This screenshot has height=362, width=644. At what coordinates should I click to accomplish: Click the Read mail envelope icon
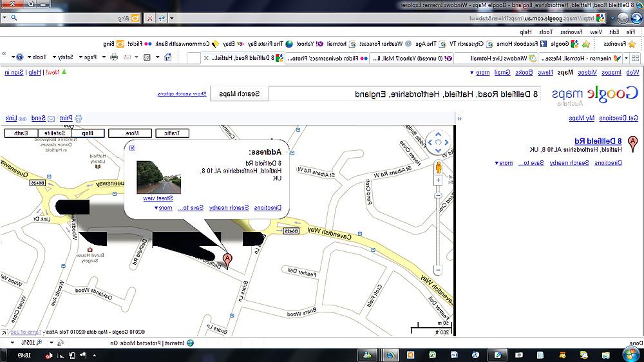(x=128, y=57)
